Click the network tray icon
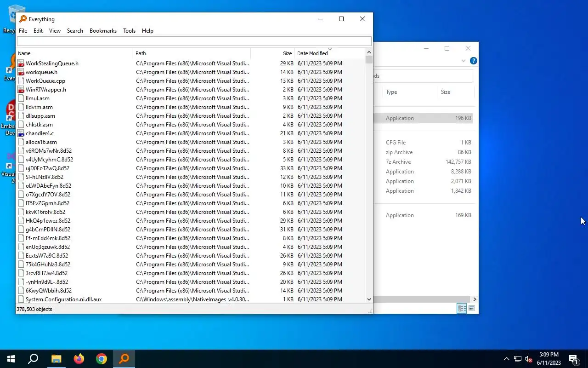This screenshot has width=588, height=368. [518, 359]
